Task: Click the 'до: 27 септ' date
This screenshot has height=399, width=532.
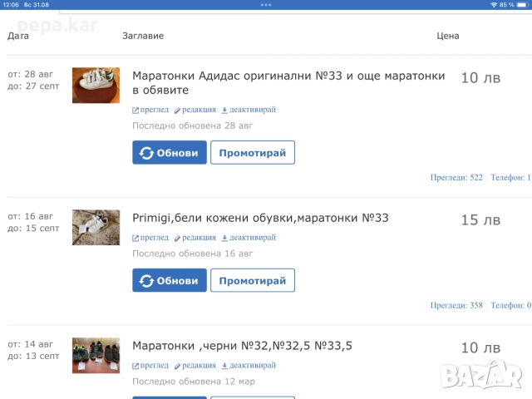Action: click(x=33, y=86)
